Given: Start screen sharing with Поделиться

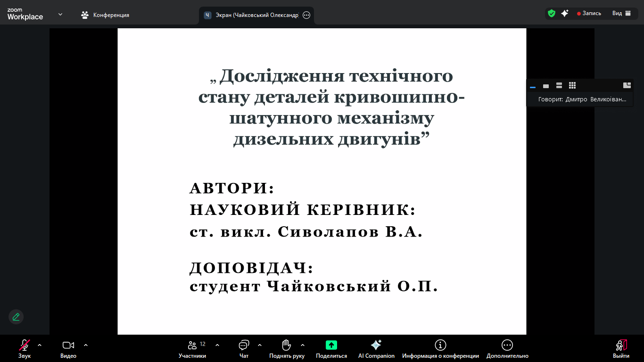Looking at the screenshot, I should click(331, 349).
